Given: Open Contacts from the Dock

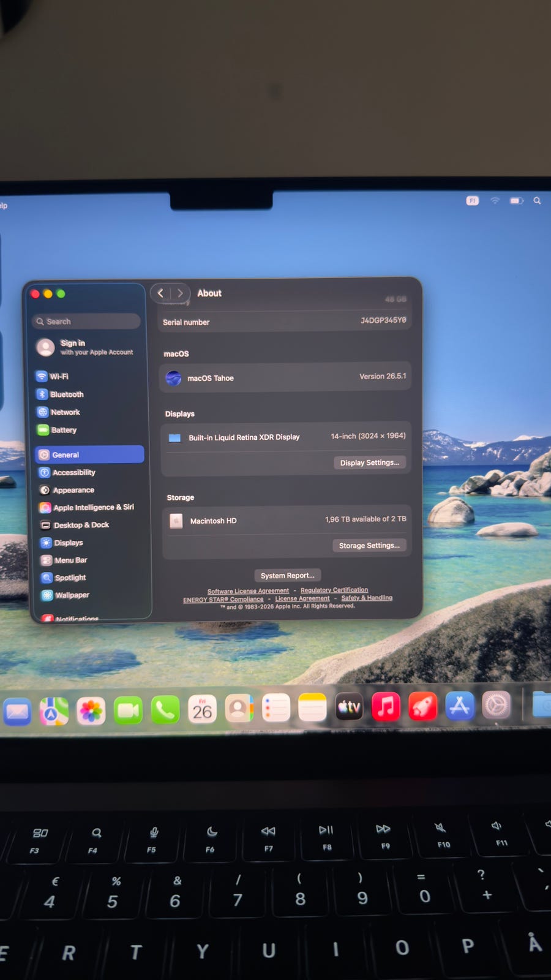Looking at the screenshot, I should tap(239, 709).
